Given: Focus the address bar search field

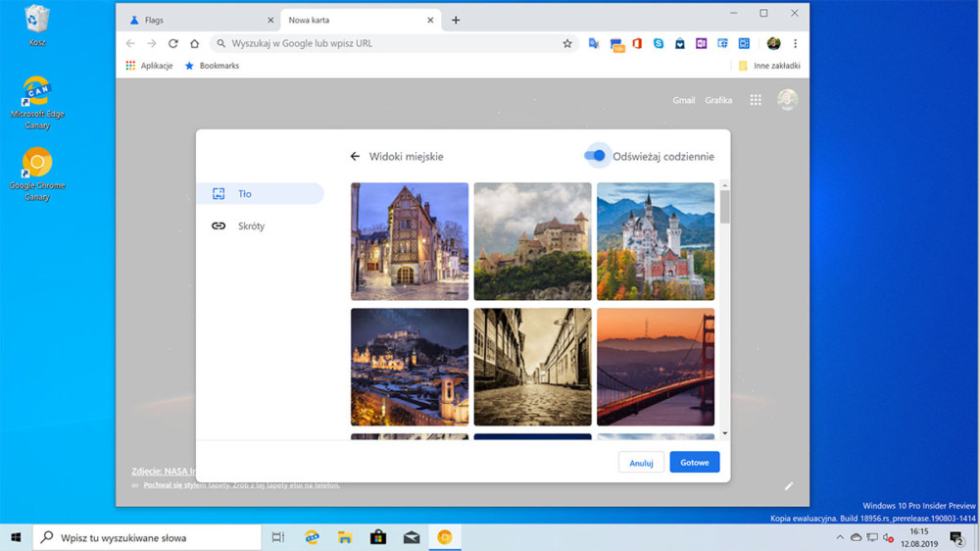Looking at the screenshot, I should 394,44.
